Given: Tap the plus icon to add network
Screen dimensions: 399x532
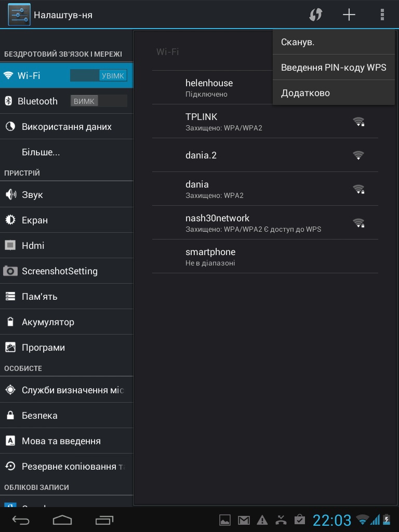Looking at the screenshot, I should [x=349, y=15].
